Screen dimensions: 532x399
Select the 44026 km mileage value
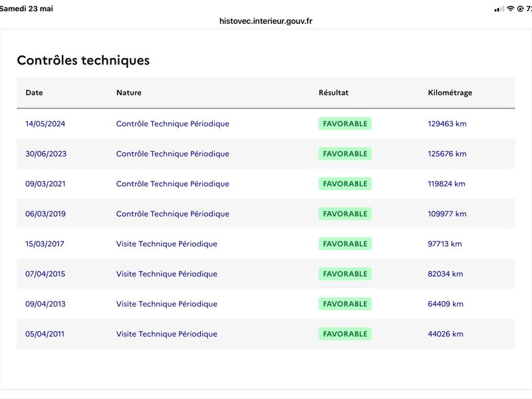(445, 334)
